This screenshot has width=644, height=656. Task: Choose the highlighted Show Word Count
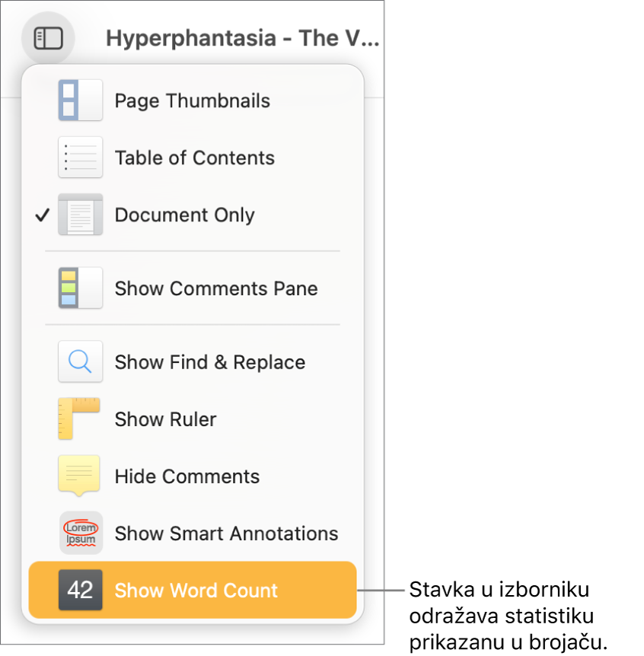196,591
